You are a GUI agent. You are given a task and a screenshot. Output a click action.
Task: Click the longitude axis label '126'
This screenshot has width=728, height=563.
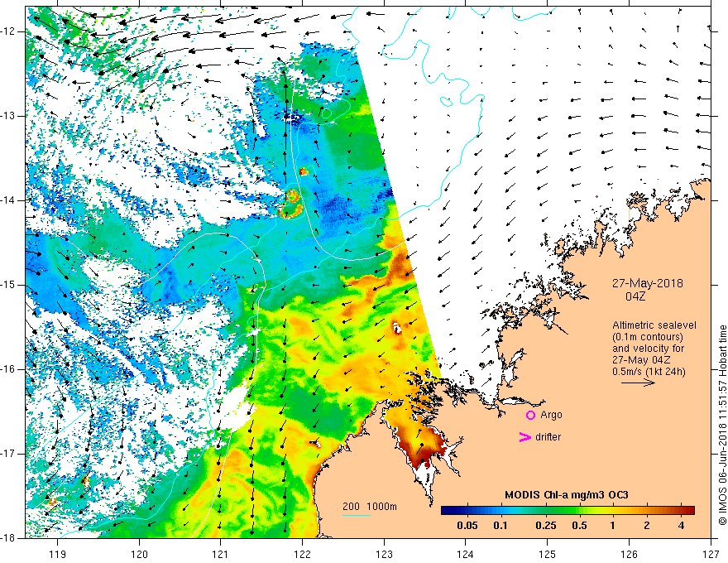pos(629,554)
